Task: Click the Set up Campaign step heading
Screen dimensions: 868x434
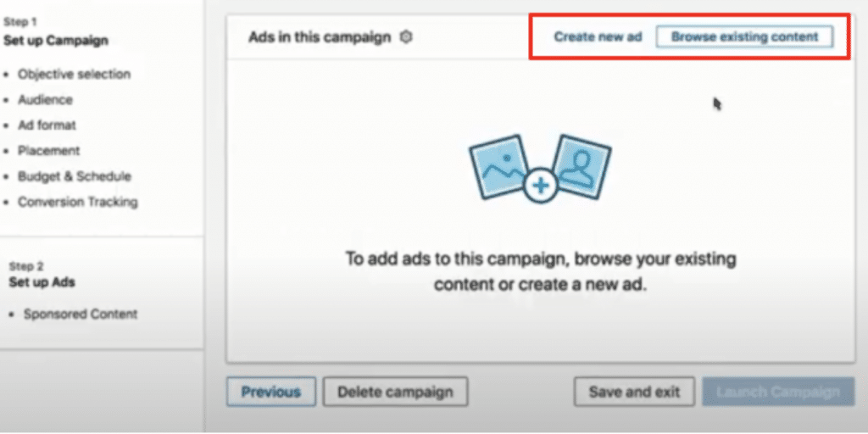Action: click(56, 41)
